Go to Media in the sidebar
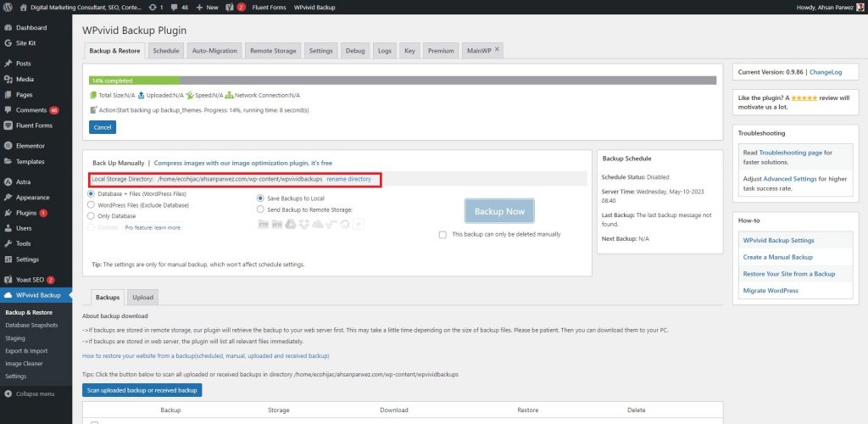The image size is (868, 424). pyautogui.click(x=25, y=79)
